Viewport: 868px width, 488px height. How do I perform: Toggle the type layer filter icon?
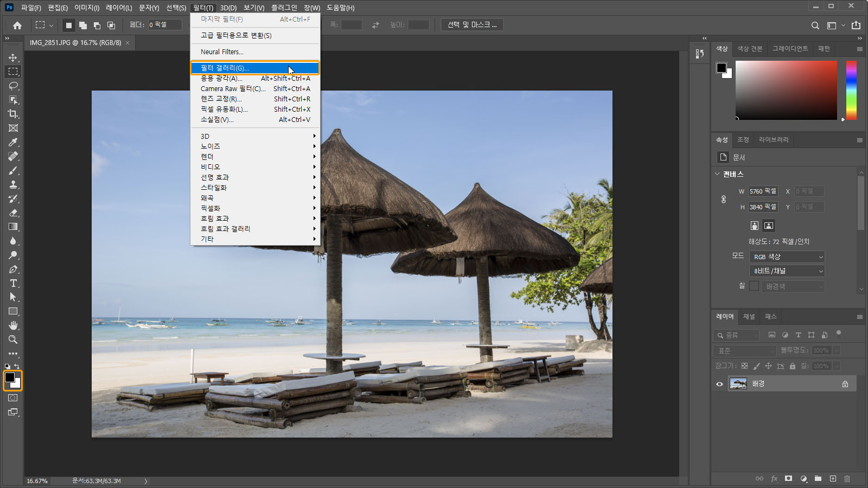[x=798, y=335]
